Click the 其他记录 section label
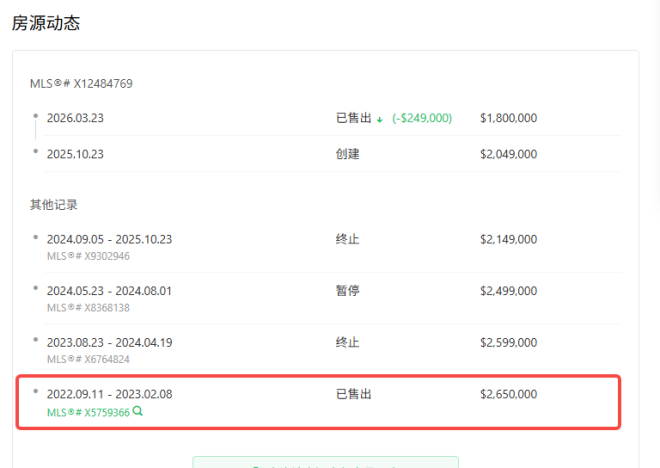Screen dimensions: 660x468 coord(54,205)
